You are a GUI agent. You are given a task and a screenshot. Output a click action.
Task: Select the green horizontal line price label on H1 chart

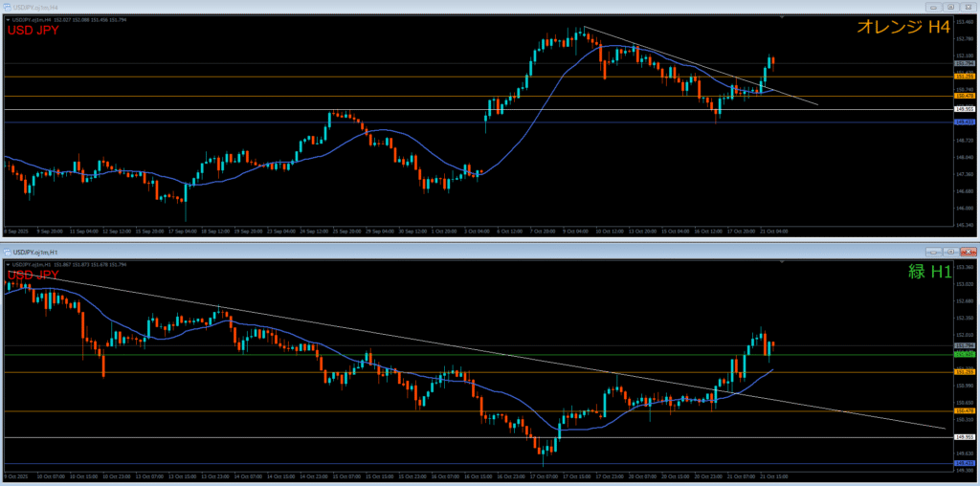[x=965, y=354]
